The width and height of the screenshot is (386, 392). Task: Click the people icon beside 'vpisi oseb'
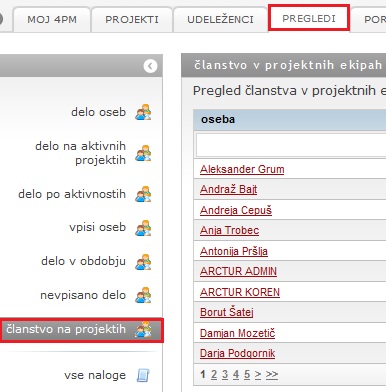pyautogui.click(x=143, y=228)
